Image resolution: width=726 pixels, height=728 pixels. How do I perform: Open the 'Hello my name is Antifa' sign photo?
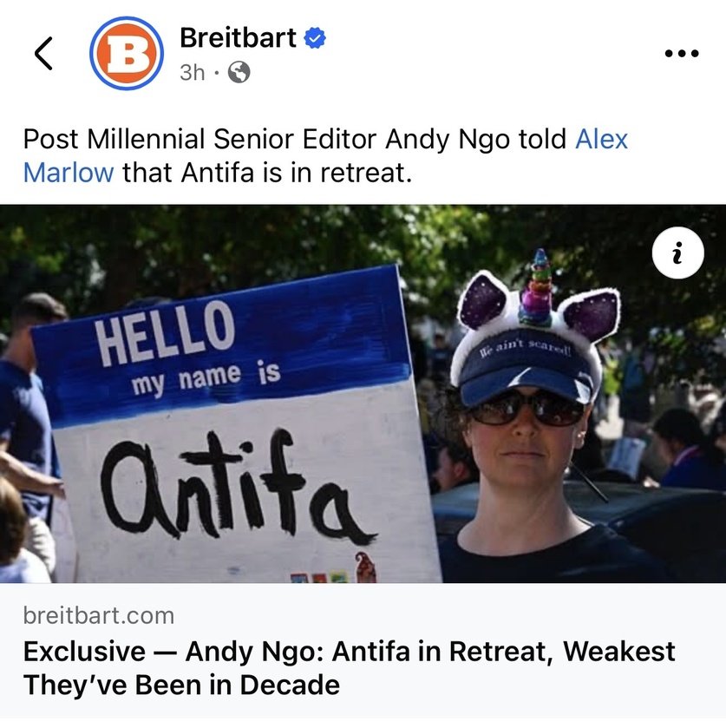[363, 394]
